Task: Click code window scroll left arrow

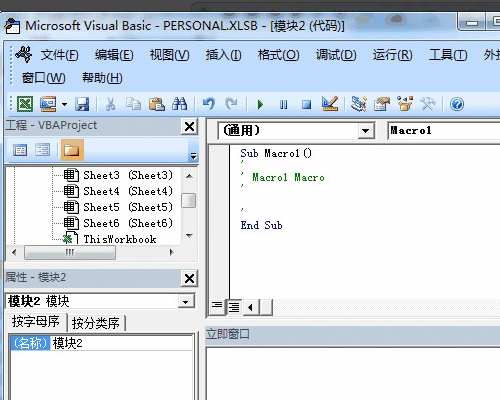Action: pos(250,307)
